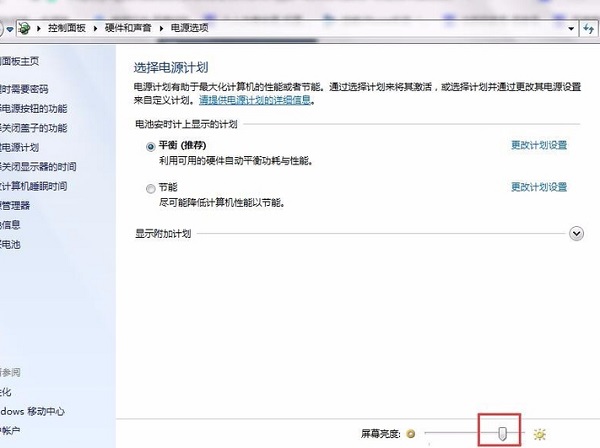Click 更改计划设置 for the 节能 plan
The width and height of the screenshot is (600, 448).
pos(539,187)
